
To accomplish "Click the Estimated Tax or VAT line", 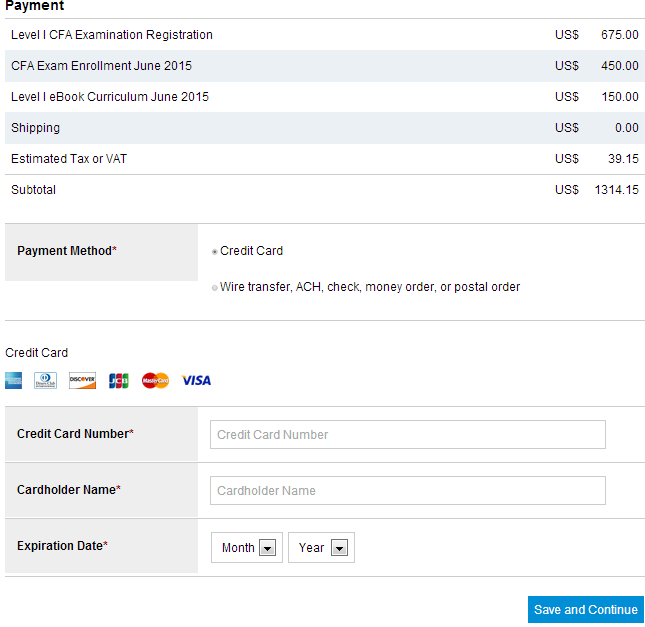I will tap(69, 159).
